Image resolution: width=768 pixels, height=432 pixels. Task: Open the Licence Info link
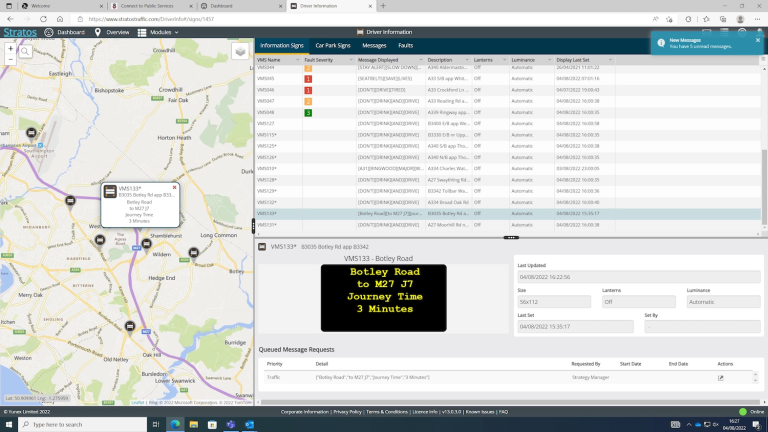coord(425,412)
